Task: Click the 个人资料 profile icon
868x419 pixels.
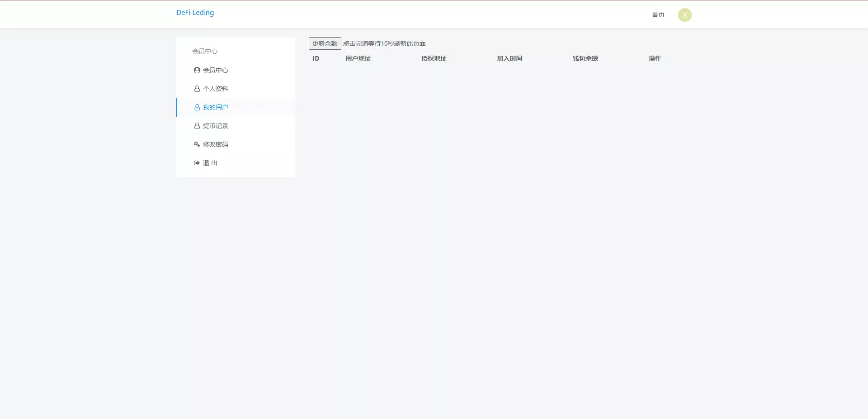Action: 196,89
